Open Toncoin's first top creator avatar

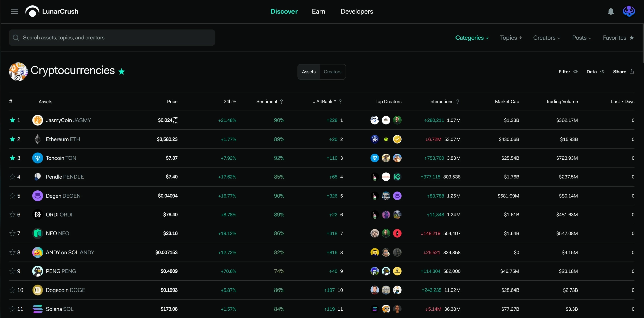(x=375, y=158)
